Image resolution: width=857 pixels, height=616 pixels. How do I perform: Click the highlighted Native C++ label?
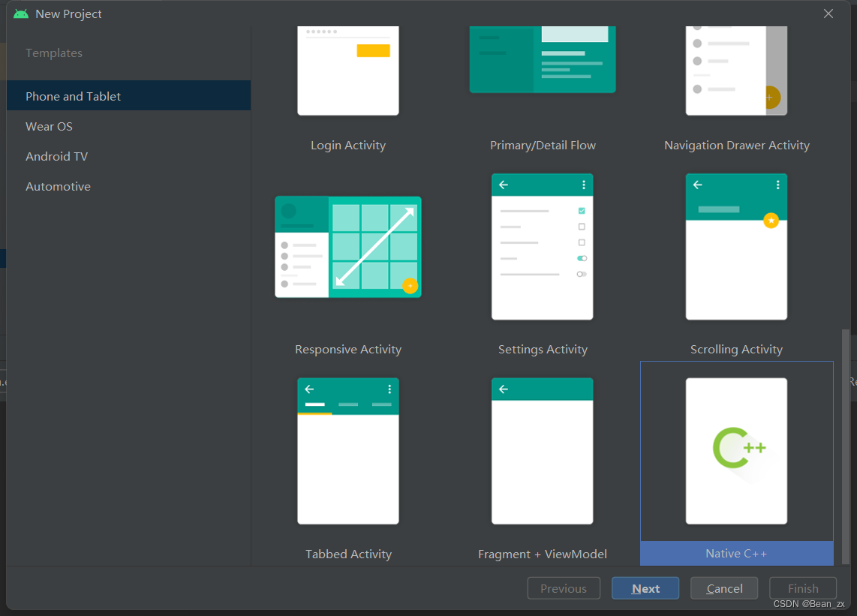point(736,553)
